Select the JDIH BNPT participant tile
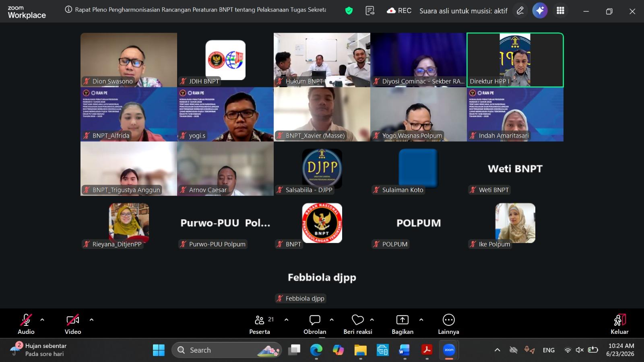 [225, 60]
